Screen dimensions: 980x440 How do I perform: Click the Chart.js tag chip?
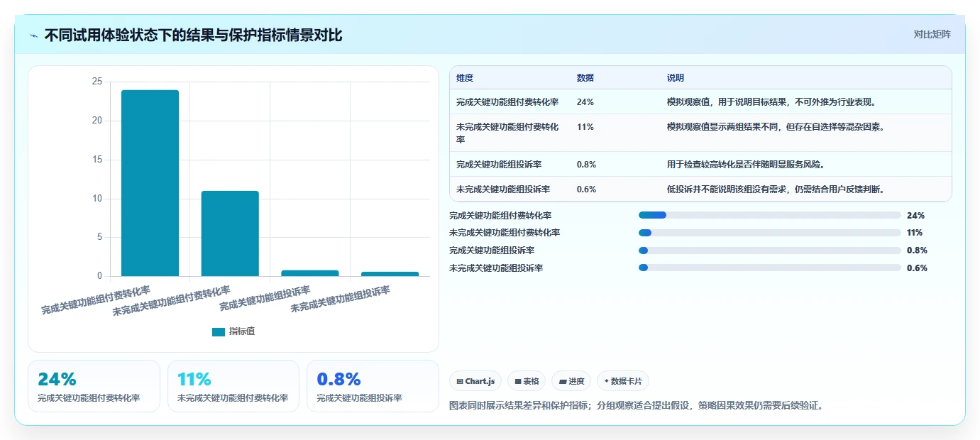475,381
